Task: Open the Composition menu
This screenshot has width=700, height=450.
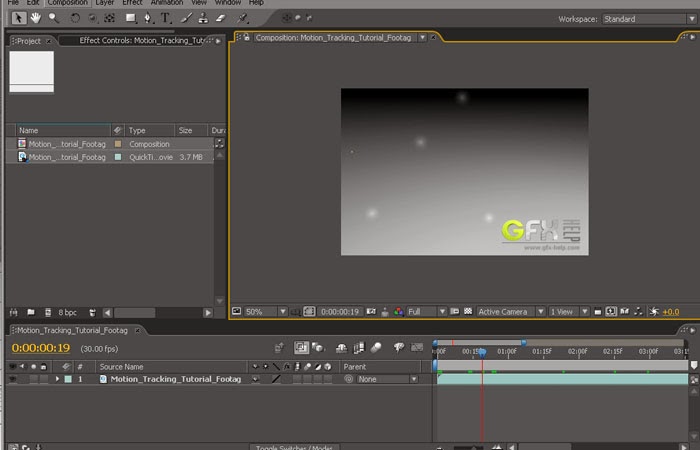Action: tap(67, 3)
